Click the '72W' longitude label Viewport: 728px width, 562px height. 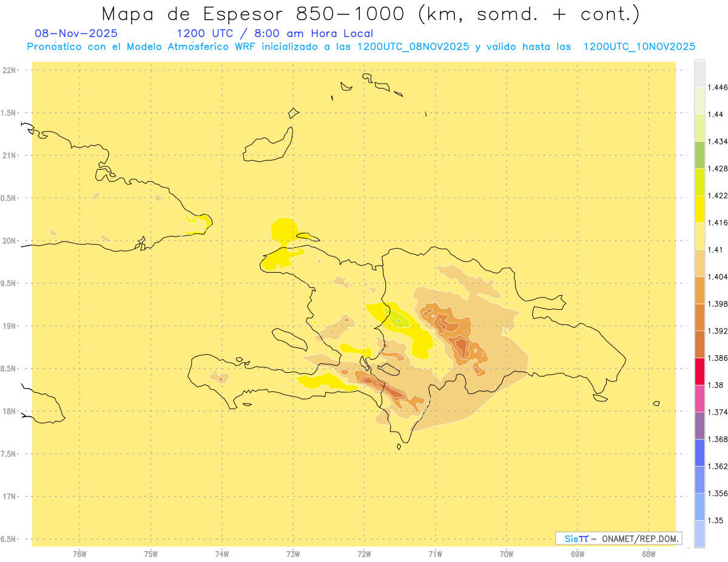tap(364, 554)
